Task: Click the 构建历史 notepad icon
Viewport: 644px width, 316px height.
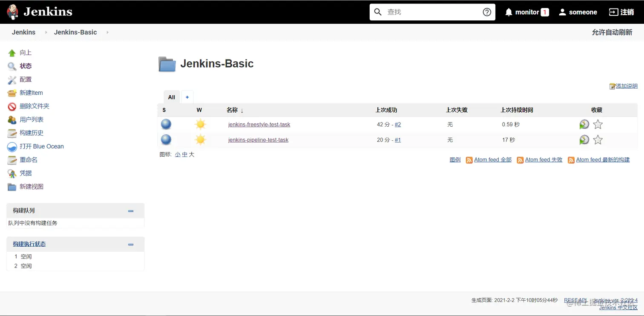Action: [12, 133]
